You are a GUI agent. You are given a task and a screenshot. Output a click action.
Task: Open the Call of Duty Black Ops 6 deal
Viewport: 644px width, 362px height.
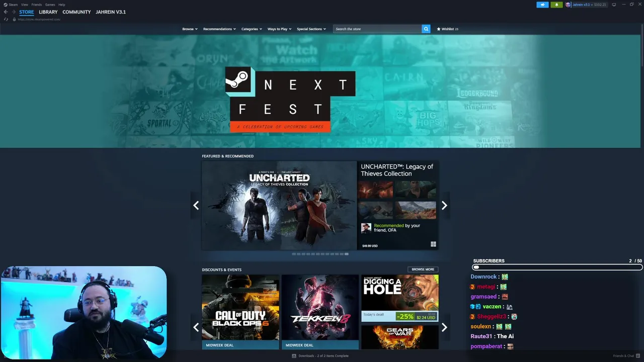pos(240,312)
